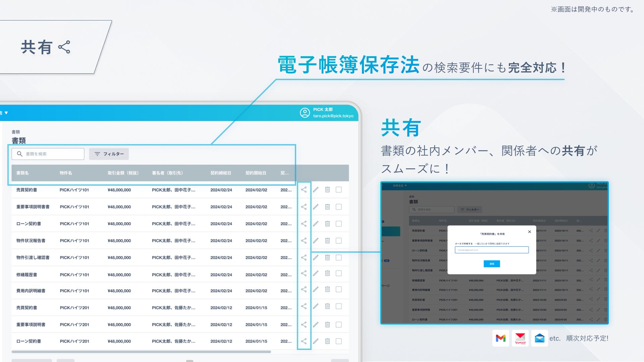Image resolution: width=644 pixels, height=362 pixels.
Task: Check the checkbox for 売買契約書 PICKハイツ101 row
Action: pos(339,190)
